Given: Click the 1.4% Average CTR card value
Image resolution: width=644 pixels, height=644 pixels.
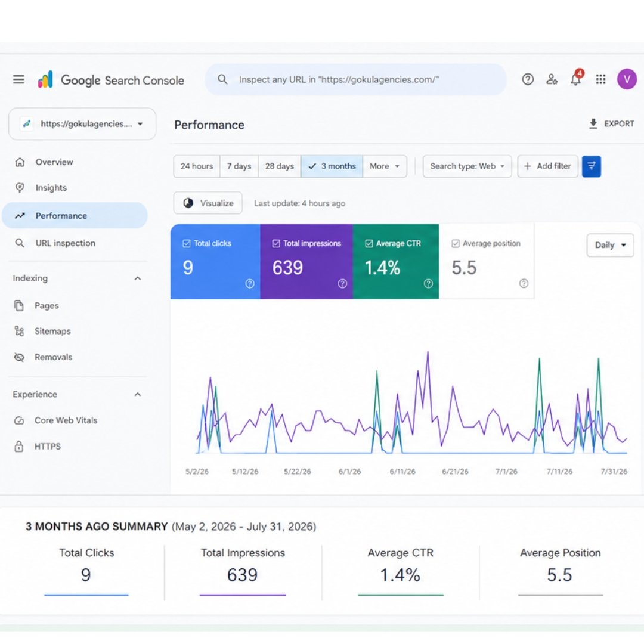Looking at the screenshot, I should click(382, 268).
